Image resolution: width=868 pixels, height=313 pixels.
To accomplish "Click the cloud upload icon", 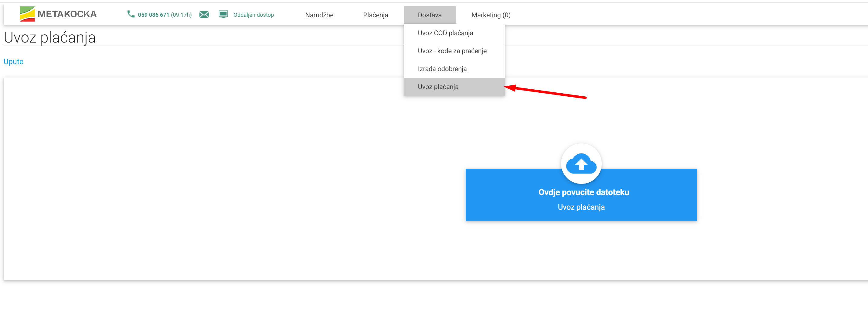I will tap(581, 164).
